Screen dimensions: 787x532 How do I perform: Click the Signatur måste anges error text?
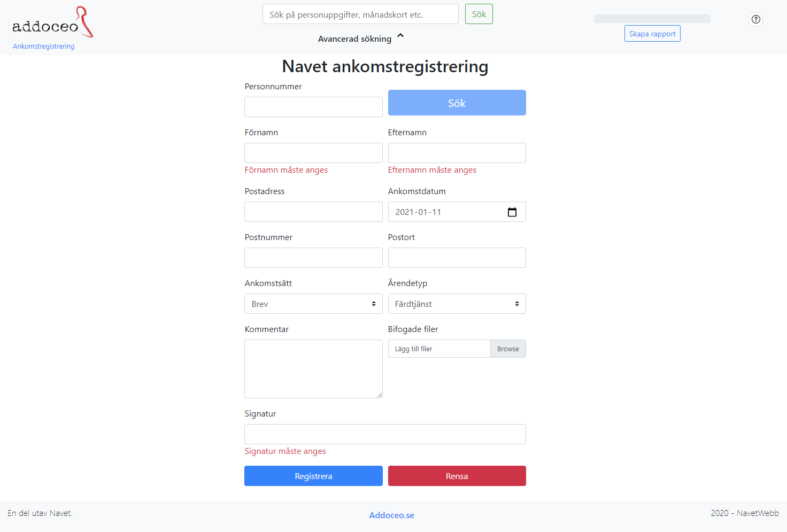coord(285,451)
